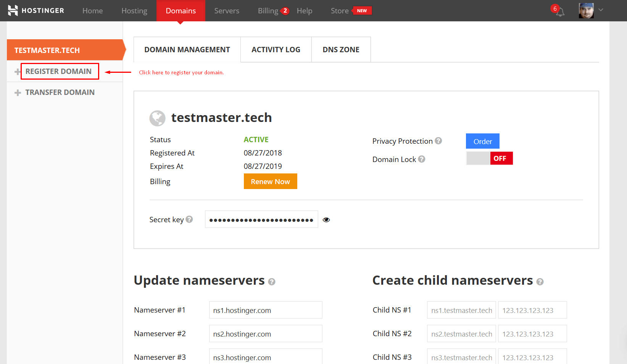Reveal the secret key with the eye icon

coord(326,220)
